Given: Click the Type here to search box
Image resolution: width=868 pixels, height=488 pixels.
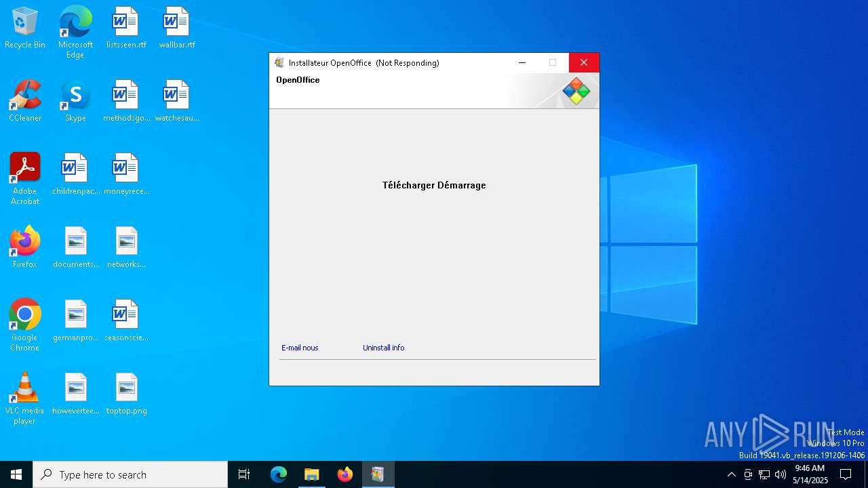Looking at the screenshot, I should 130,474.
